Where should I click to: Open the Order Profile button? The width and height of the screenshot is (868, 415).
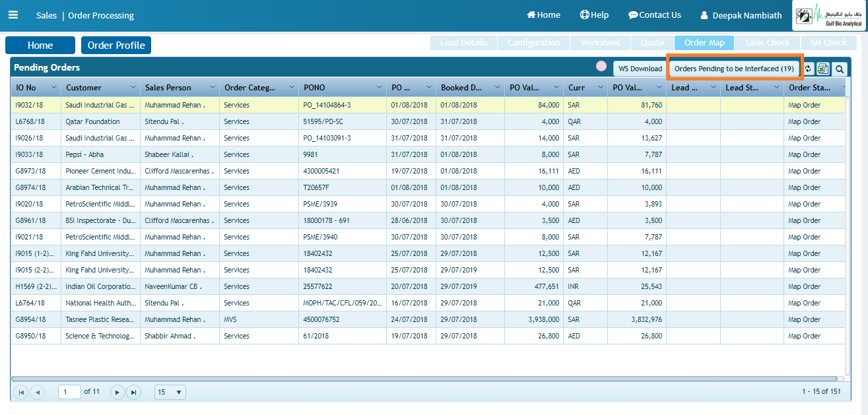point(116,46)
